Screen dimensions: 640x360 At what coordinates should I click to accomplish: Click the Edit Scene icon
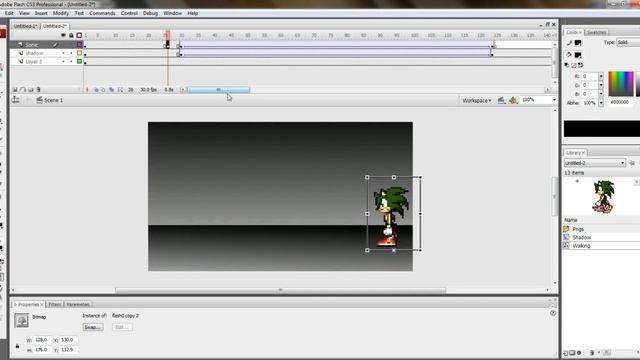pyautogui.click(x=501, y=100)
